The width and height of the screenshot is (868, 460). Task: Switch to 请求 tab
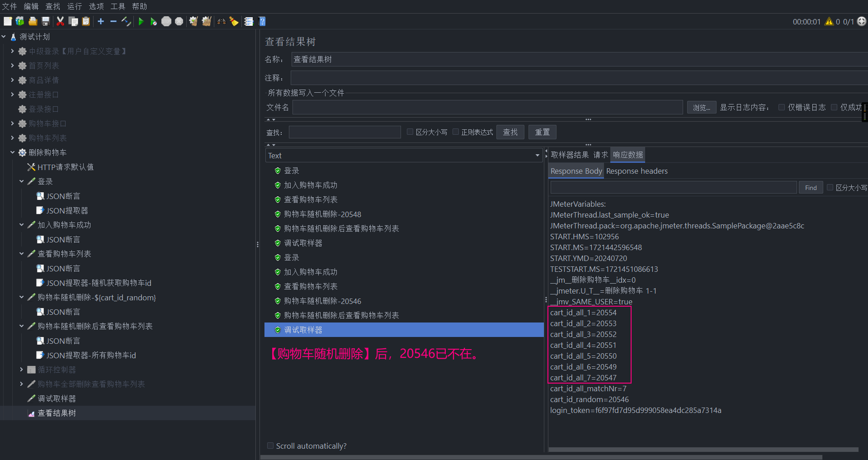(x=601, y=155)
